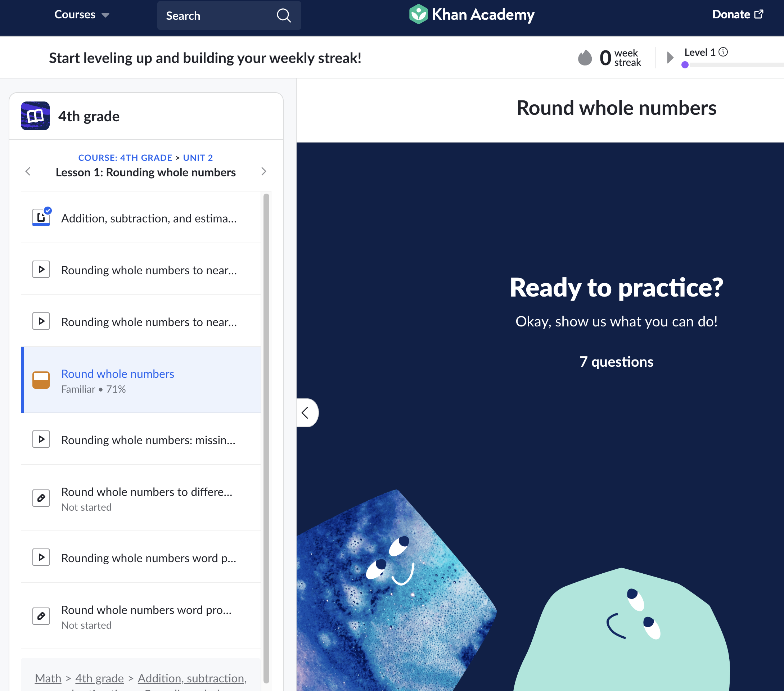Open the UNIT 2 breadcrumb link
The width and height of the screenshot is (784, 691).
(x=198, y=158)
